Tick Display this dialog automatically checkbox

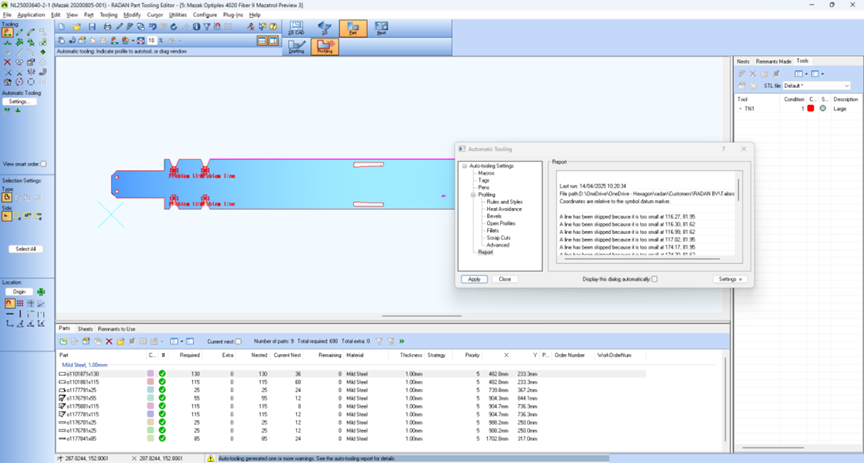click(x=655, y=279)
